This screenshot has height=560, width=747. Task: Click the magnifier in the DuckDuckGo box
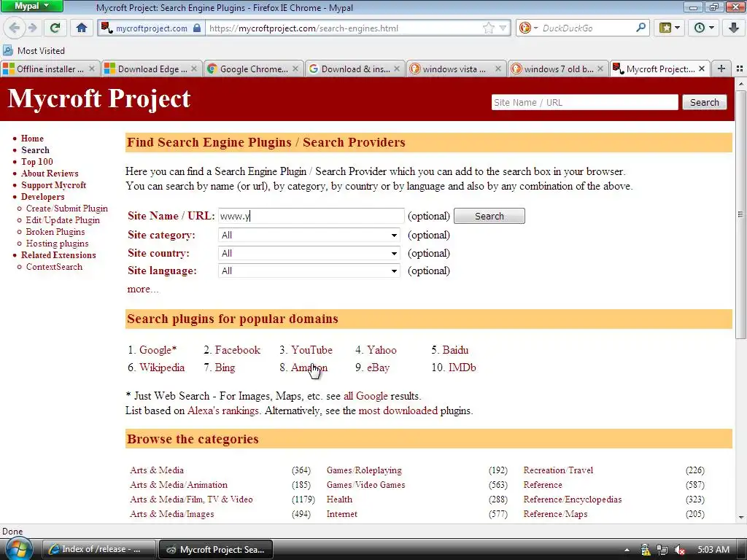pos(640,28)
